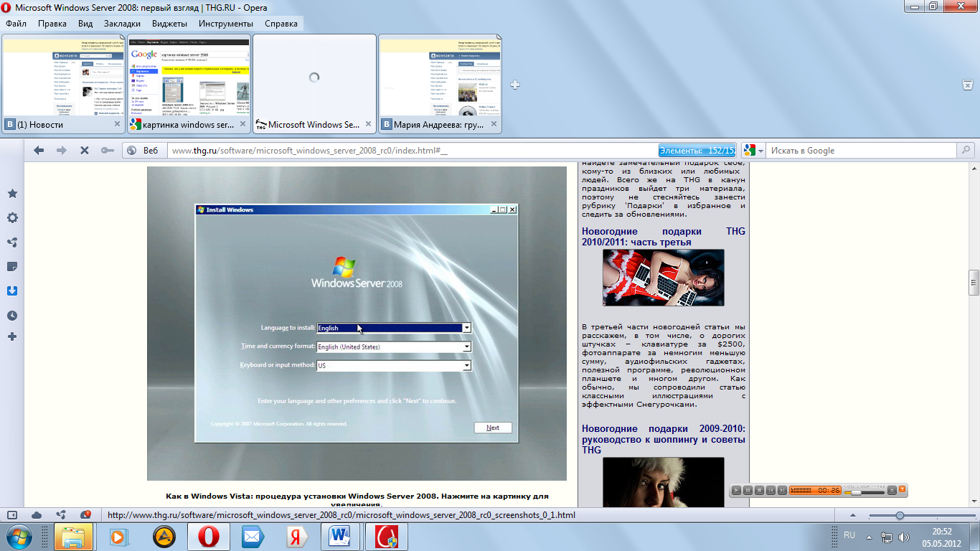The width and height of the screenshot is (980, 551).
Task: Click the RU language indicator in tray
Action: point(849,535)
